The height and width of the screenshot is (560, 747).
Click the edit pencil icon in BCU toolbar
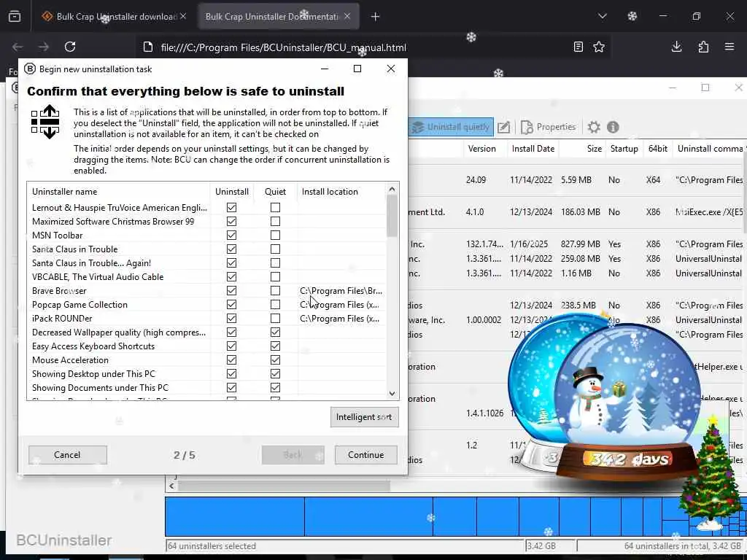coord(503,127)
